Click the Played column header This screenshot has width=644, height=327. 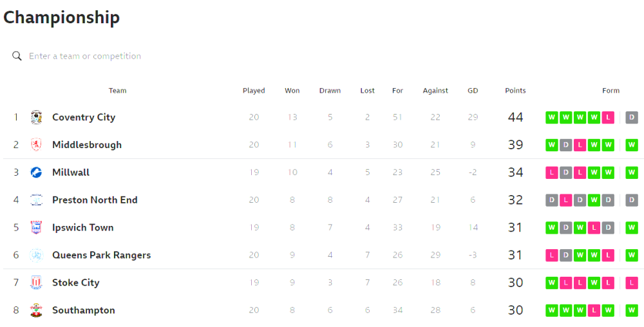pyautogui.click(x=254, y=91)
